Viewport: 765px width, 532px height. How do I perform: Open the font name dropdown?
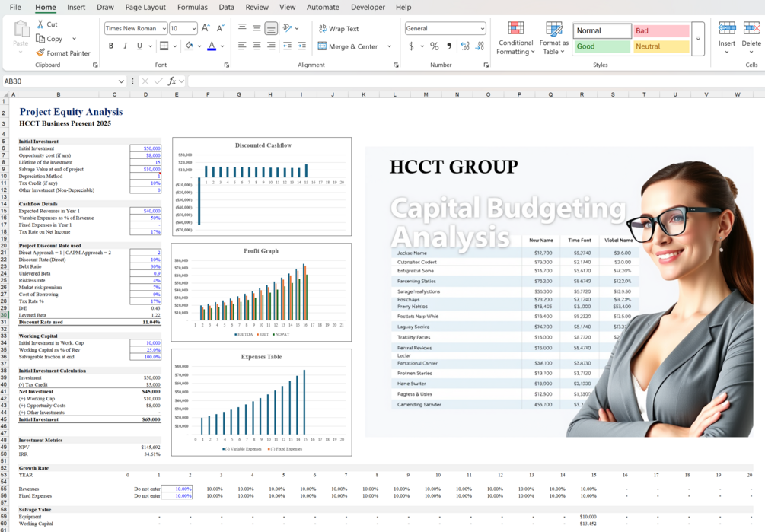pos(164,29)
